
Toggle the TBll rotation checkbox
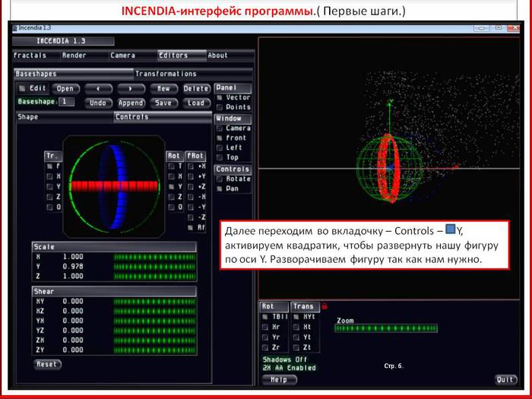click(265, 317)
